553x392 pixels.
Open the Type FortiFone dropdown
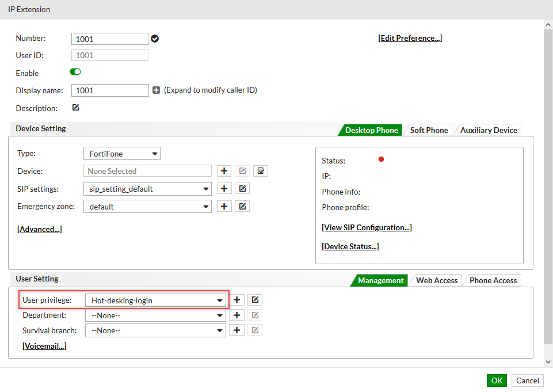pos(122,154)
